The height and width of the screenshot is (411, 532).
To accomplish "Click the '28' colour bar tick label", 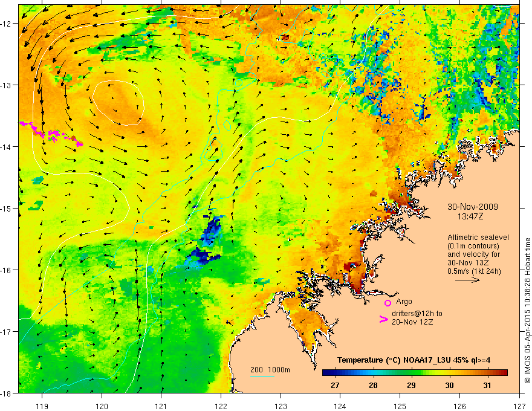I will (373, 386).
